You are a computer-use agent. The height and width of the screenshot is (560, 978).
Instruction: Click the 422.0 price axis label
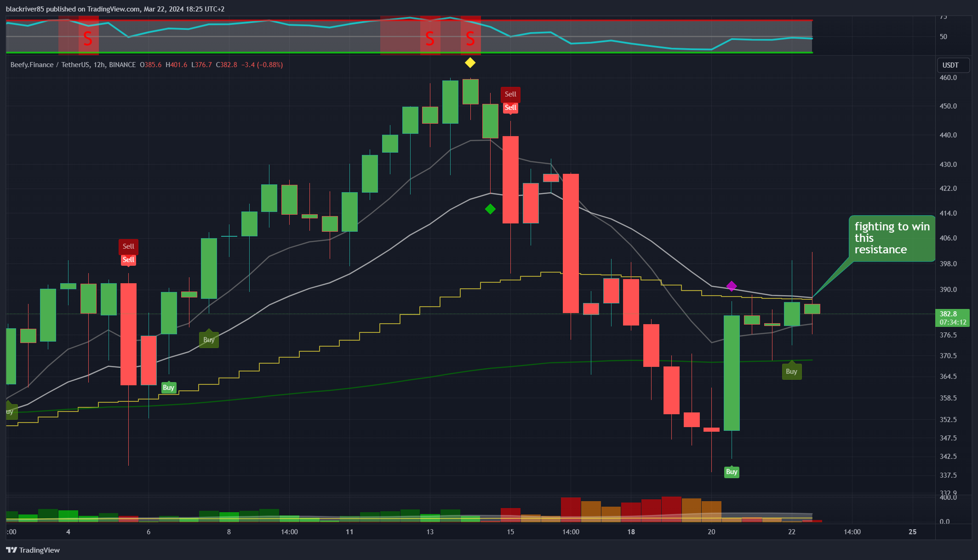click(948, 189)
